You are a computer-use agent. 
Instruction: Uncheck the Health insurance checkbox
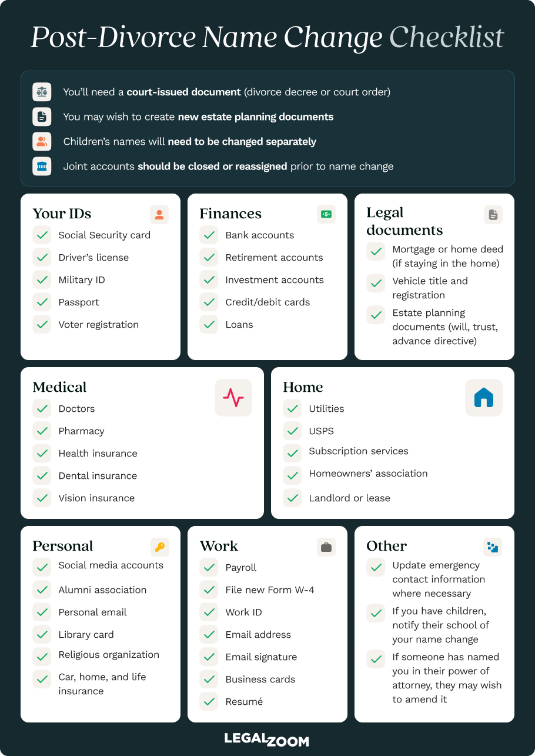(42, 454)
